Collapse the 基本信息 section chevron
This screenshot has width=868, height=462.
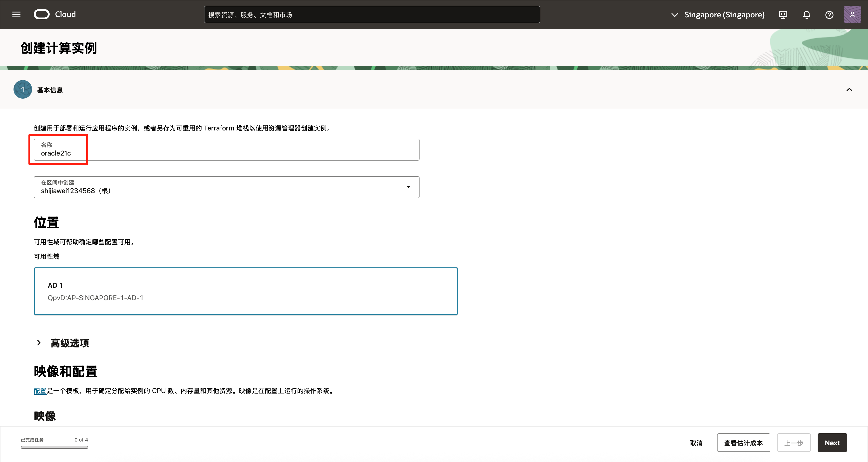[x=849, y=90]
